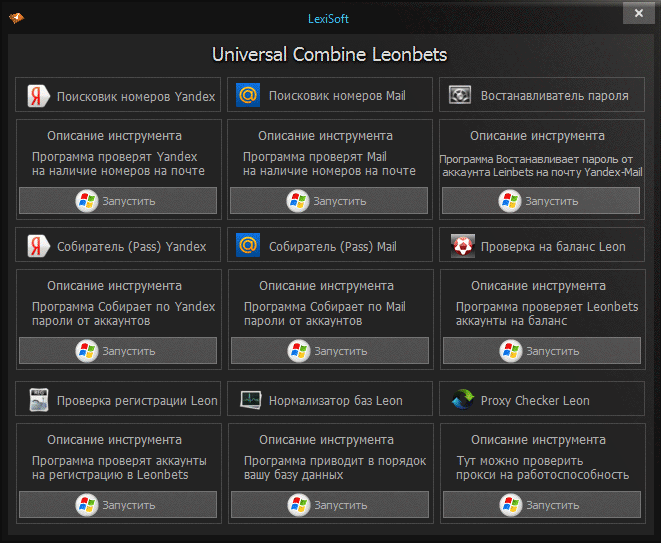Run Проверка на баланс Leon via Запустить
Image resolution: width=661 pixels, height=543 pixels.
542,351
